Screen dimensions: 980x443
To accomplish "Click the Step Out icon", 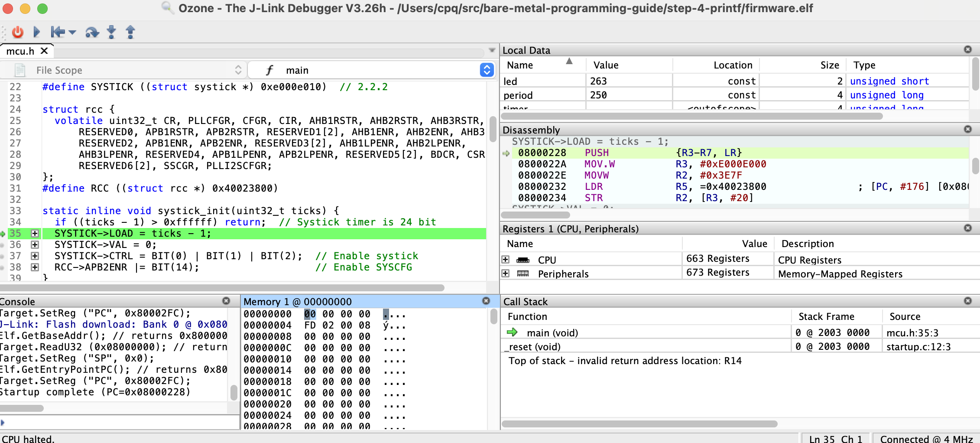I will 130,32.
